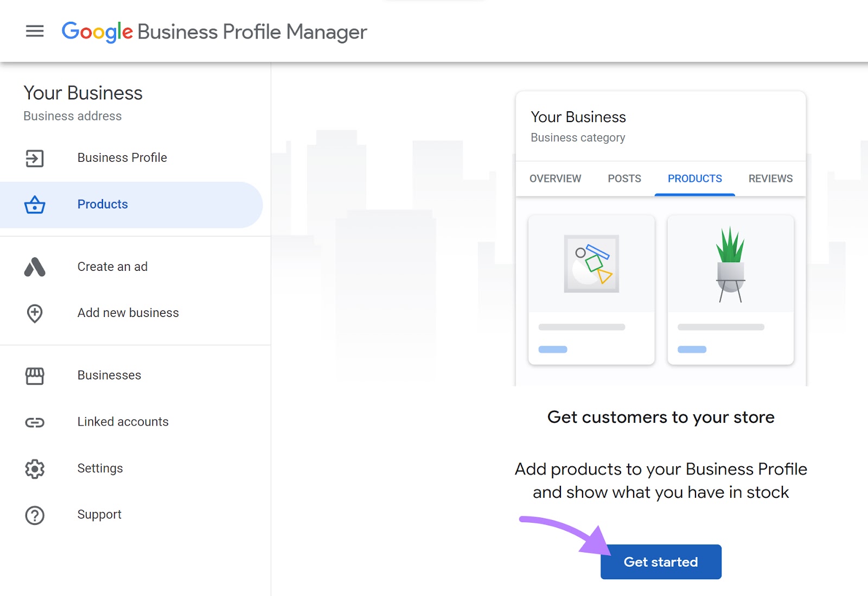
Task: Click the Add new business pin icon
Action: (34, 313)
